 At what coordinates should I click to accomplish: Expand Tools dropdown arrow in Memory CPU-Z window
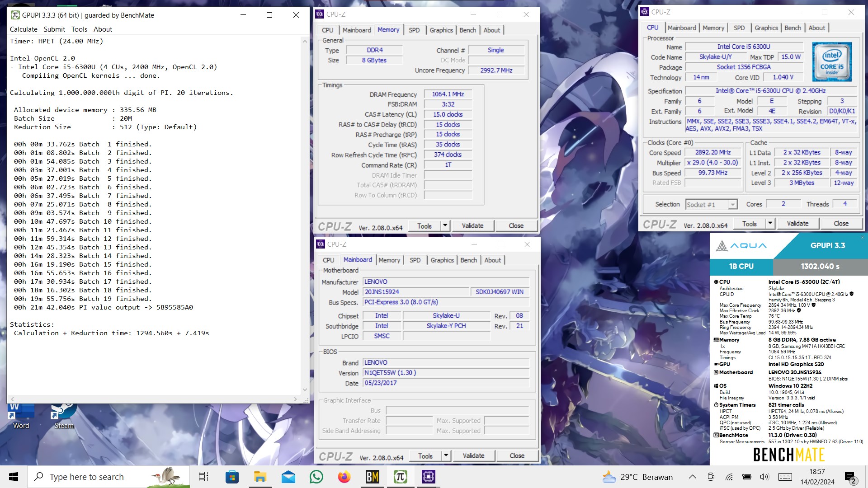(445, 226)
